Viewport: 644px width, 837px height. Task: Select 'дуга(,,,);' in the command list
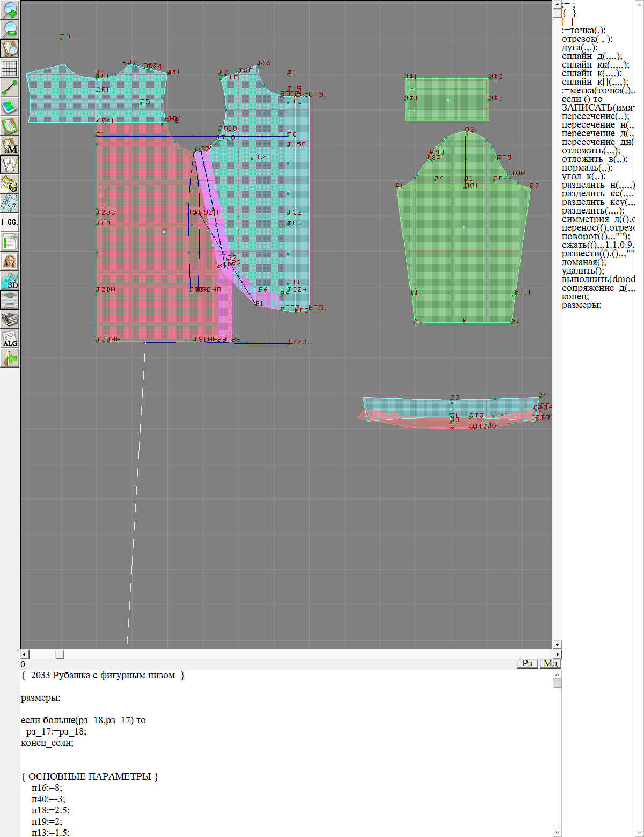[x=580, y=48]
